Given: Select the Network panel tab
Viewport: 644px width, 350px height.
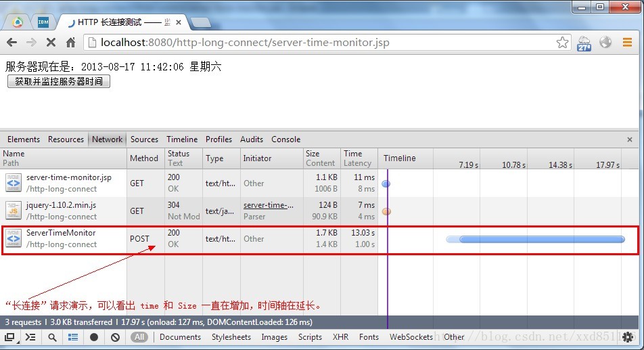Looking at the screenshot, I should [x=107, y=139].
